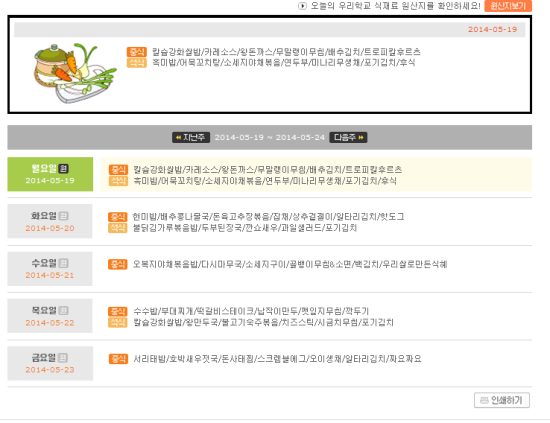Screen dimensions: 550x423
Task: Select Monday's 중식 lunch tag in weekly list
Action: pos(118,170)
